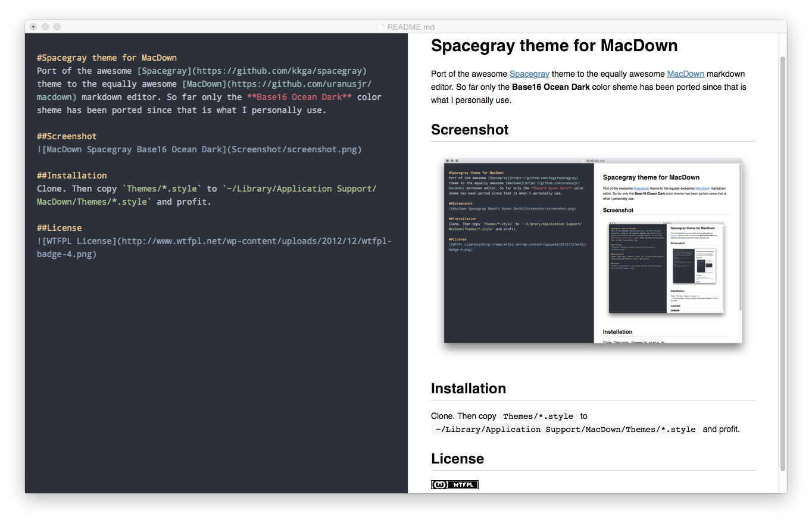The height and width of the screenshot is (523, 812).
Task: Click the WTFPL license badge image
Action: click(455, 484)
